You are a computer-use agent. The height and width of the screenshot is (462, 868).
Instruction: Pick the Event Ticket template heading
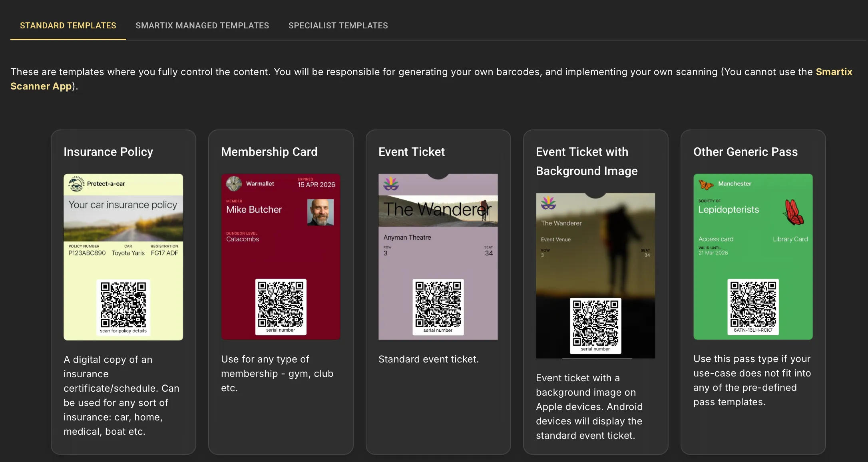[411, 152]
